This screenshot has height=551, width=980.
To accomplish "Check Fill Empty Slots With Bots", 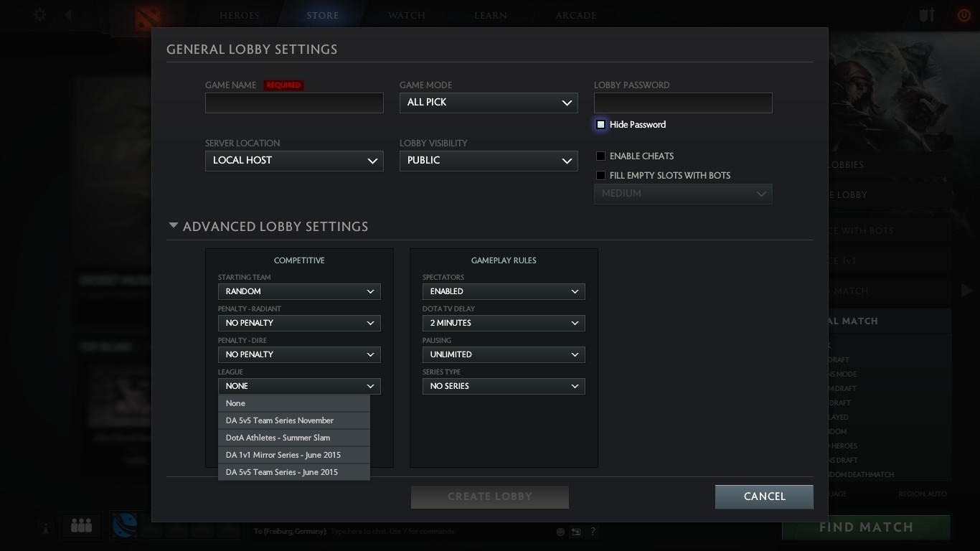I will (x=601, y=175).
